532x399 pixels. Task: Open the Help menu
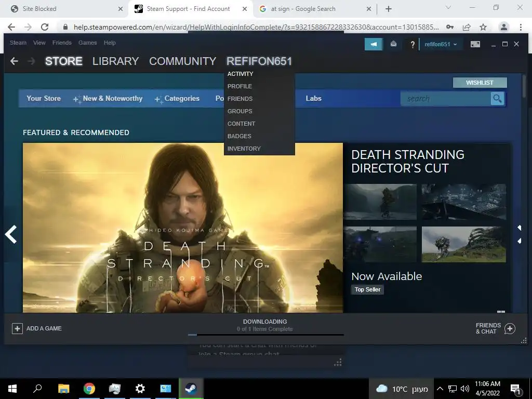coord(110,43)
